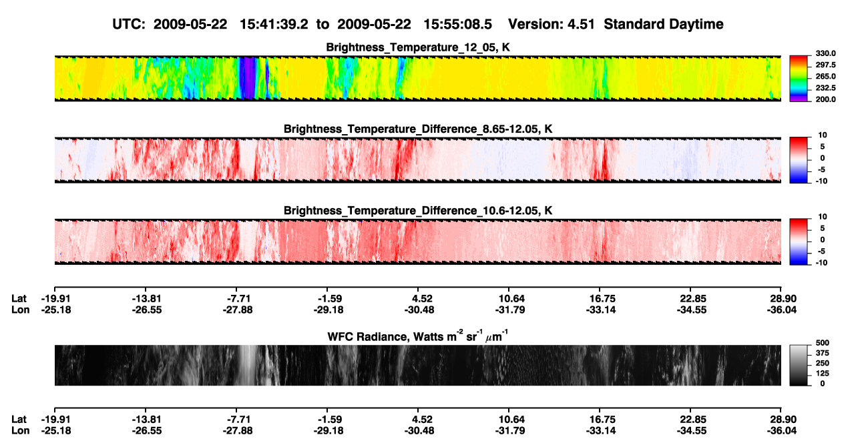Click the WFC Radiance panel title
This screenshot has width=868, height=445.
coord(418,336)
